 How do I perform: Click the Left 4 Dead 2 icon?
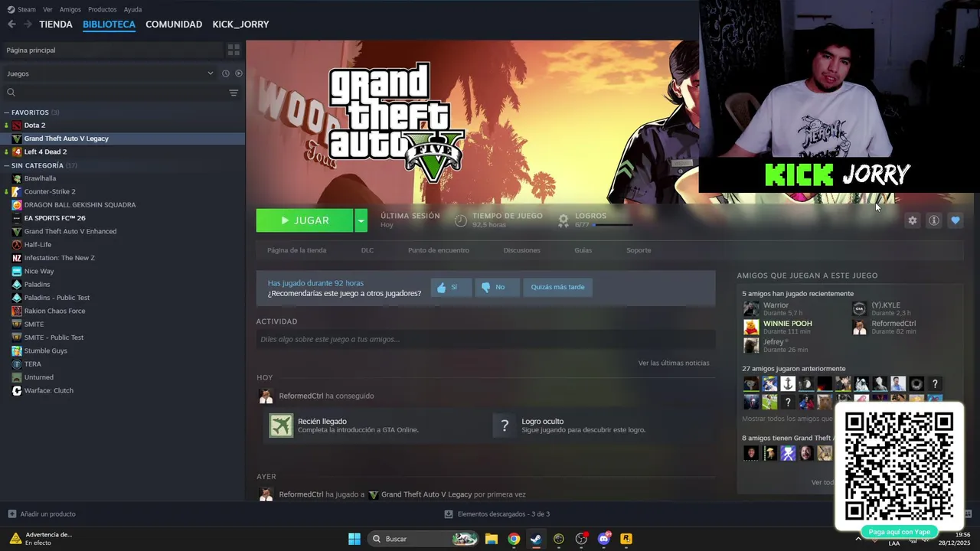click(x=17, y=152)
